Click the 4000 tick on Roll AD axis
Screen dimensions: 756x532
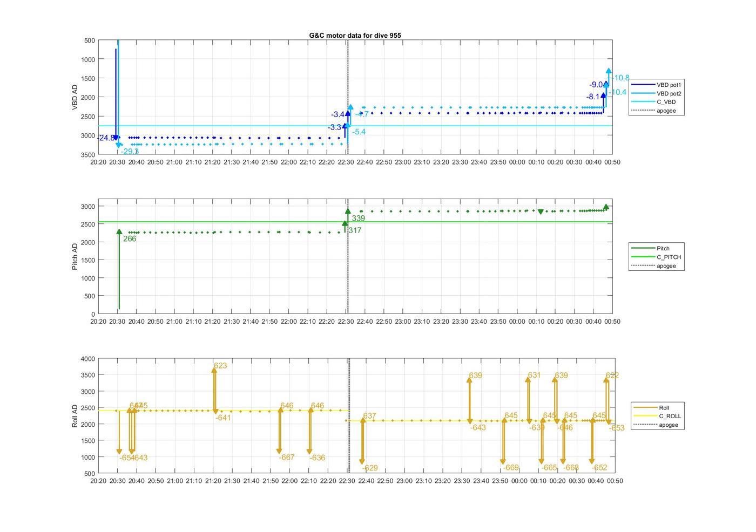89,359
